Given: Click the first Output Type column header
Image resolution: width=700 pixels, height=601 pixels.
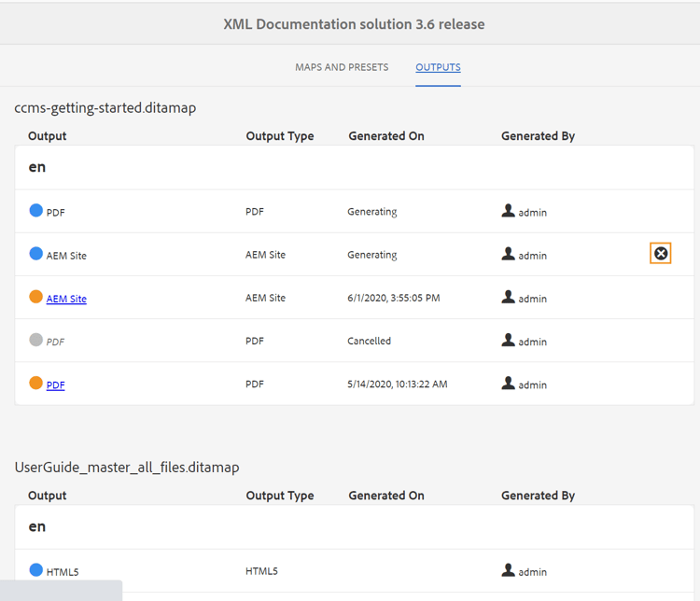Looking at the screenshot, I should click(x=280, y=136).
